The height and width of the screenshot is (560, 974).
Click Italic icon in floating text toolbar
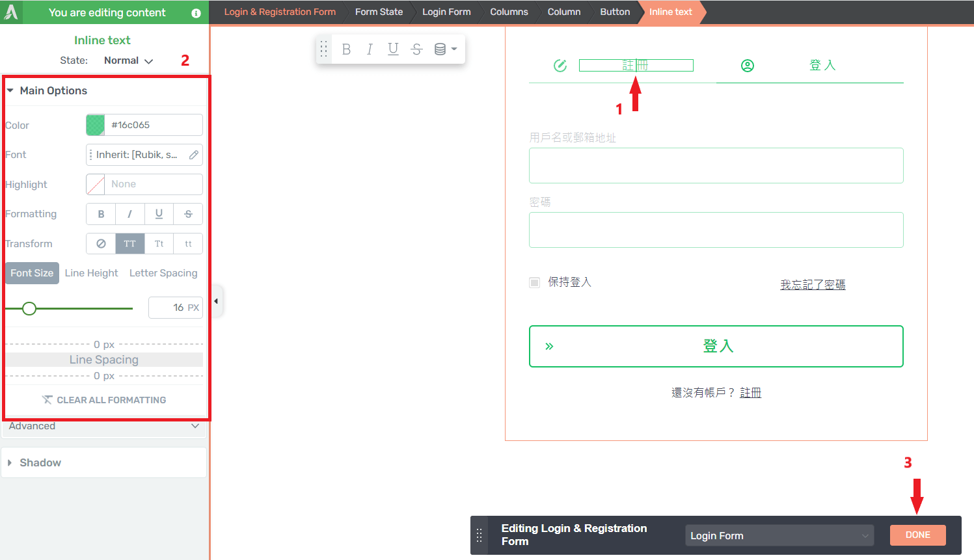[x=370, y=49]
